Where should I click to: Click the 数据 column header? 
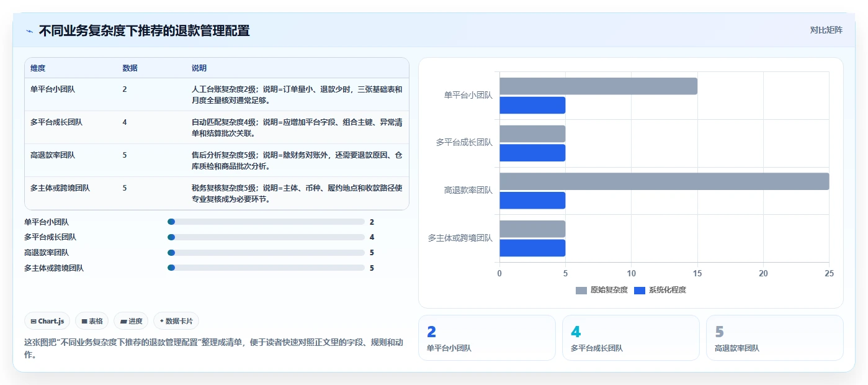pyautogui.click(x=130, y=68)
